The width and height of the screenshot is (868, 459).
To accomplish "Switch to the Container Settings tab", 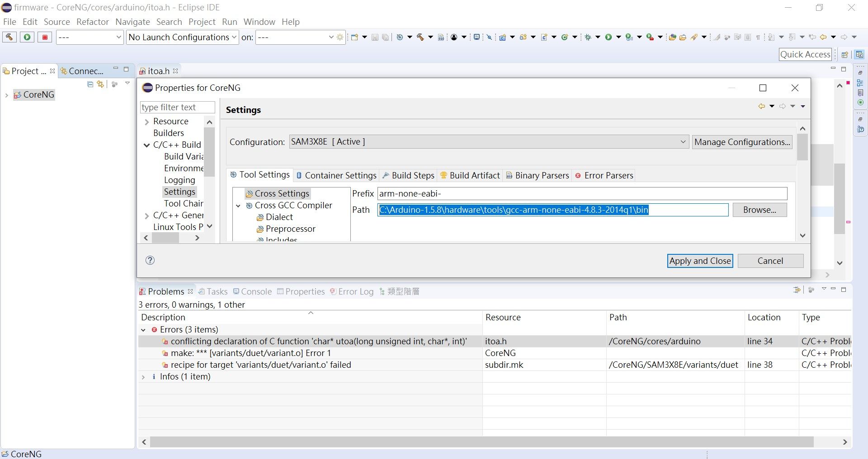I will pos(336,175).
